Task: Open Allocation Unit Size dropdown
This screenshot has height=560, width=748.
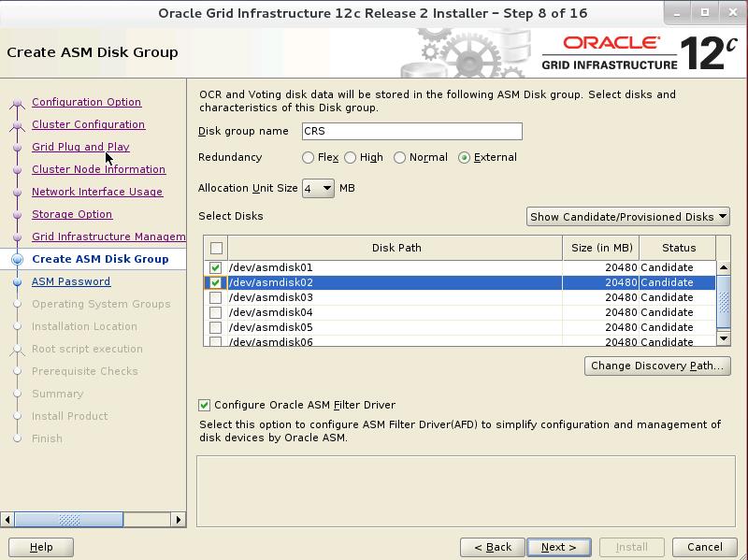Action: (x=318, y=189)
